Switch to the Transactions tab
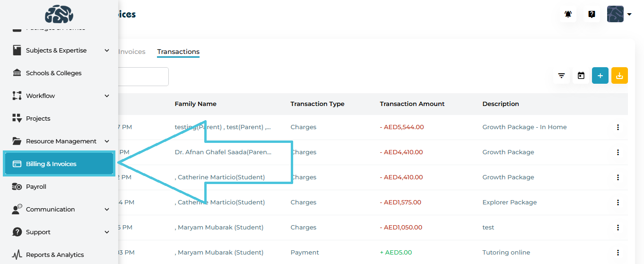Viewport: 644px width, 264px height. [178, 52]
